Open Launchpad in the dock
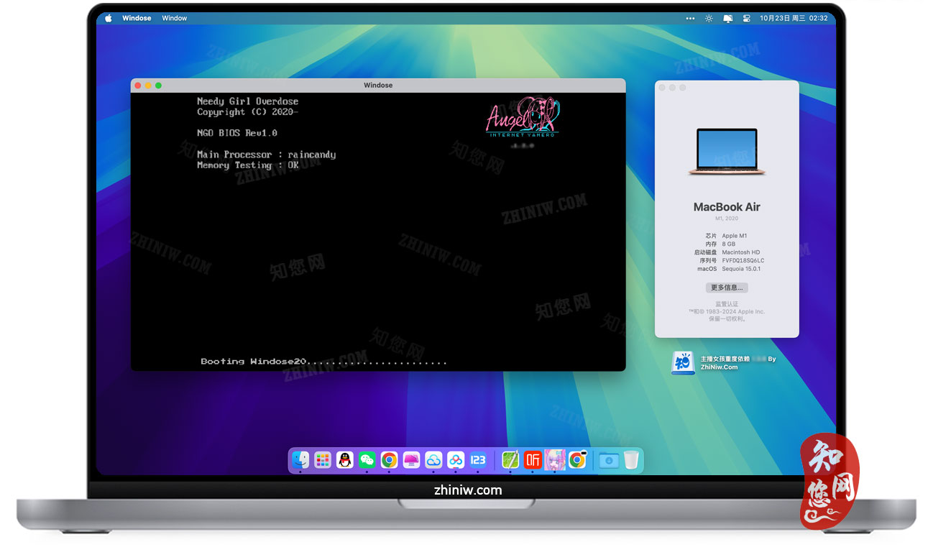Image resolution: width=933 pixels, height=560 pixels. [x=323, y=460]
